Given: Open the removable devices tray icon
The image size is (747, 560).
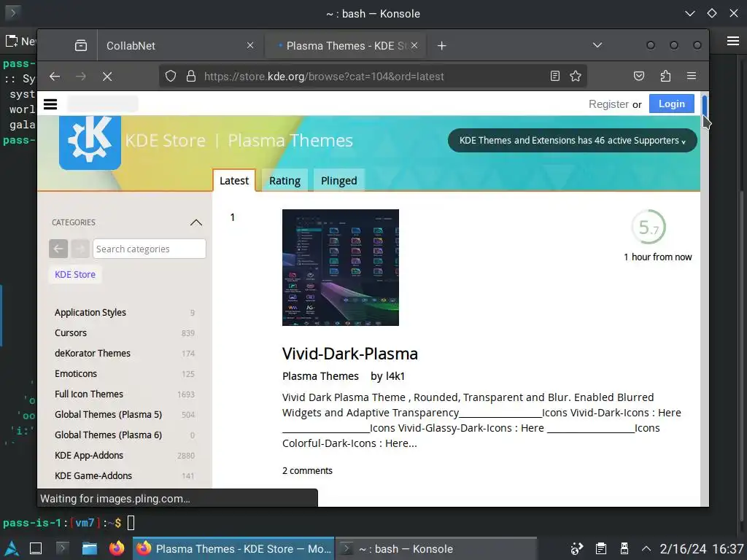Looking at the screenshot, I should pyautogui.click(x=624, y=548).
